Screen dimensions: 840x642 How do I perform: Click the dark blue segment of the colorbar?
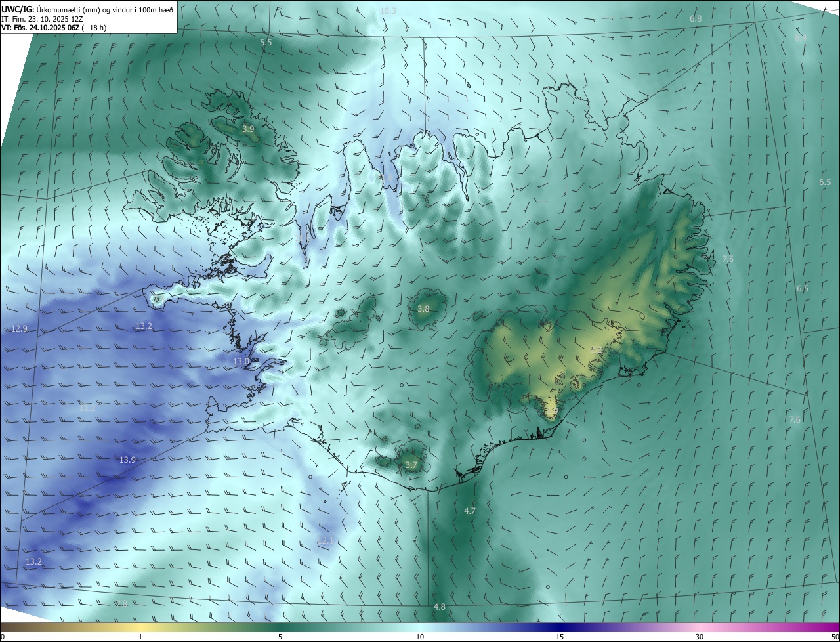click(560, 627)
